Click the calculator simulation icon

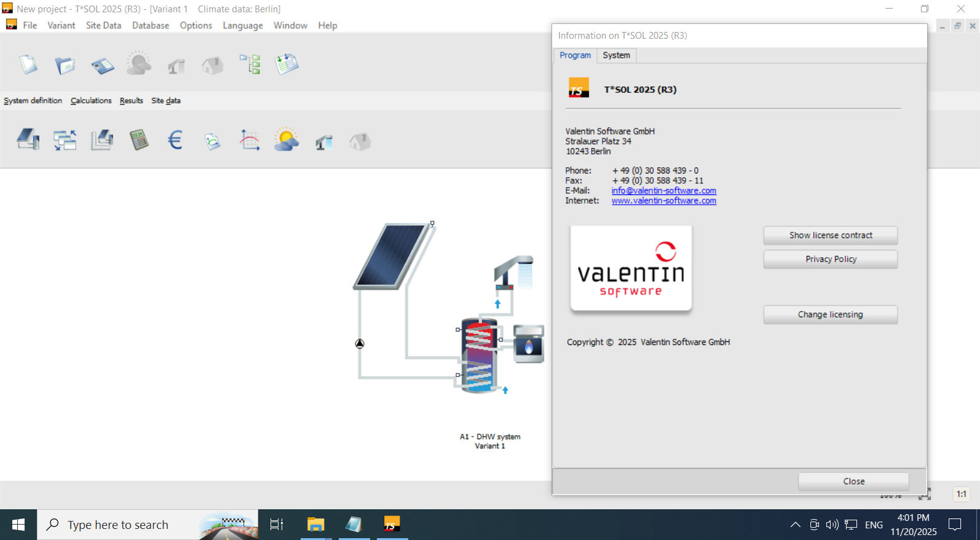click(x=139, y=140)
